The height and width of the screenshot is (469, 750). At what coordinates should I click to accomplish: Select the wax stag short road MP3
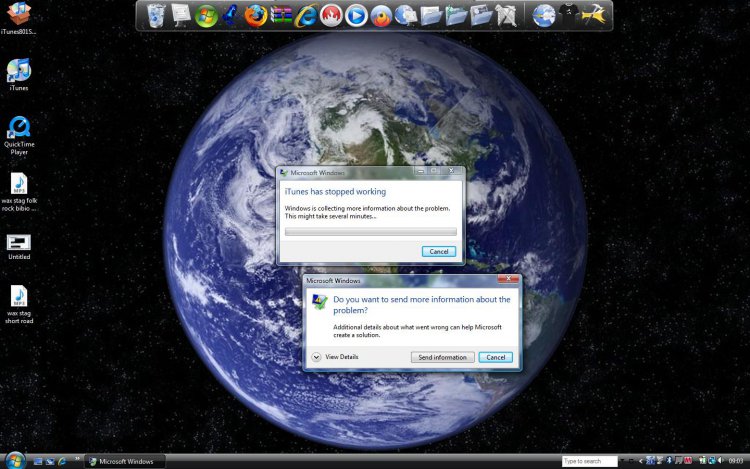[19, 305]
